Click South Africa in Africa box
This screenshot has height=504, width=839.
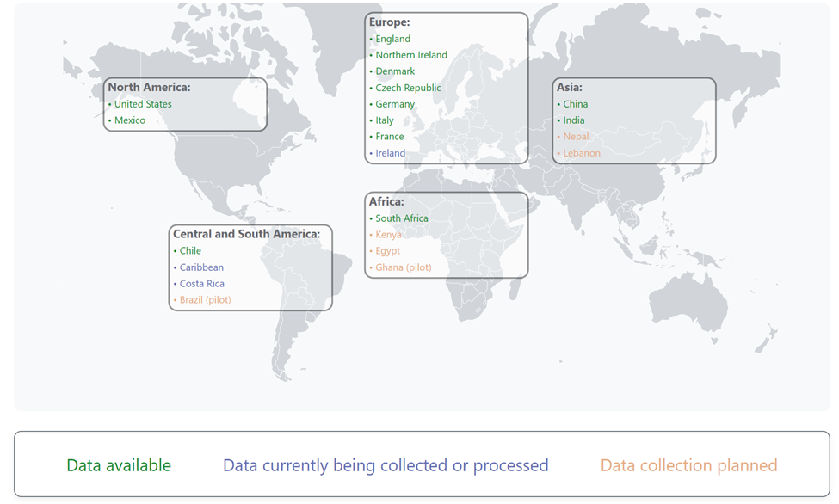coord(401,218)
